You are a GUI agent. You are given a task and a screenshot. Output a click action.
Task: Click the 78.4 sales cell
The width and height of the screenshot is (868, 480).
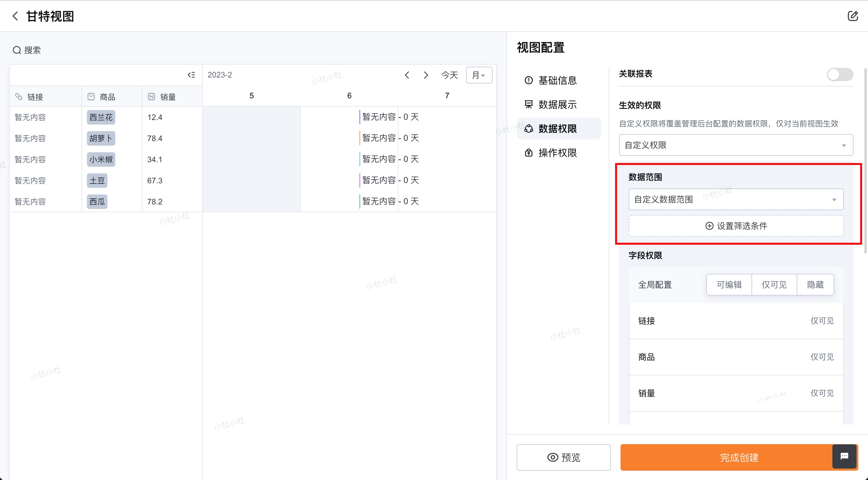172,138
